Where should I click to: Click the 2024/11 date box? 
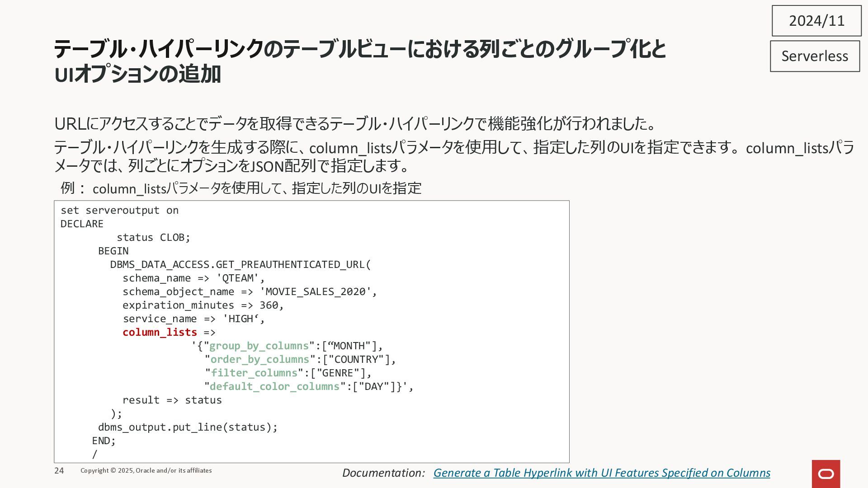(816, 21)
